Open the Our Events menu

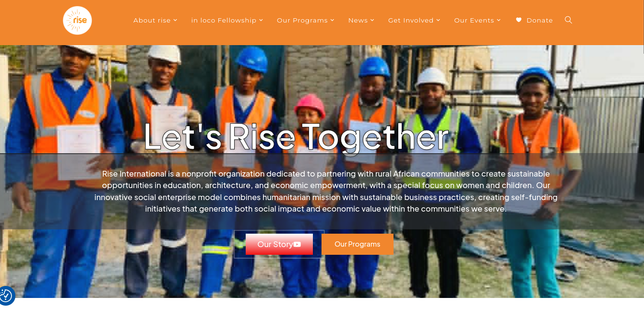[x=474, y=20]
